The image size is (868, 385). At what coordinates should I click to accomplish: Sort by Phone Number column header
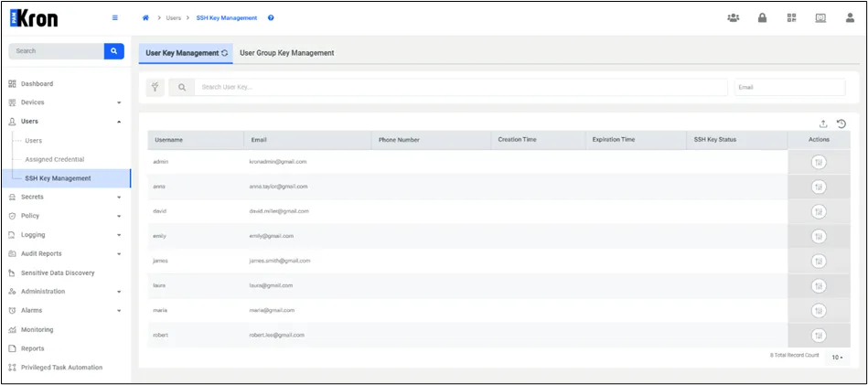pyautogui.click(x=431, y=140)
